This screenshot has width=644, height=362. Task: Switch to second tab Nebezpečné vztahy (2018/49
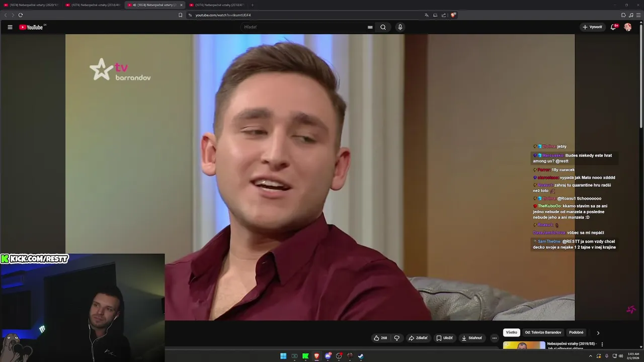pos(94,5)
